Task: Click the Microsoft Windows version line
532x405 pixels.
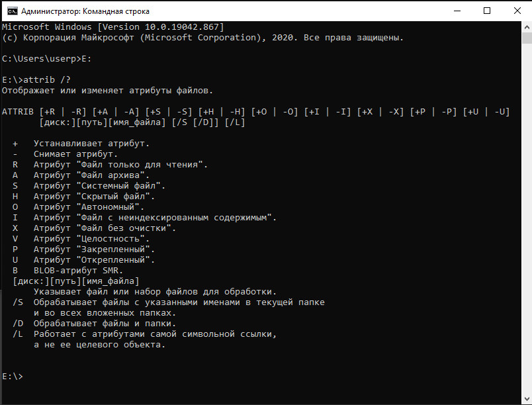Action: click(112, 27)
